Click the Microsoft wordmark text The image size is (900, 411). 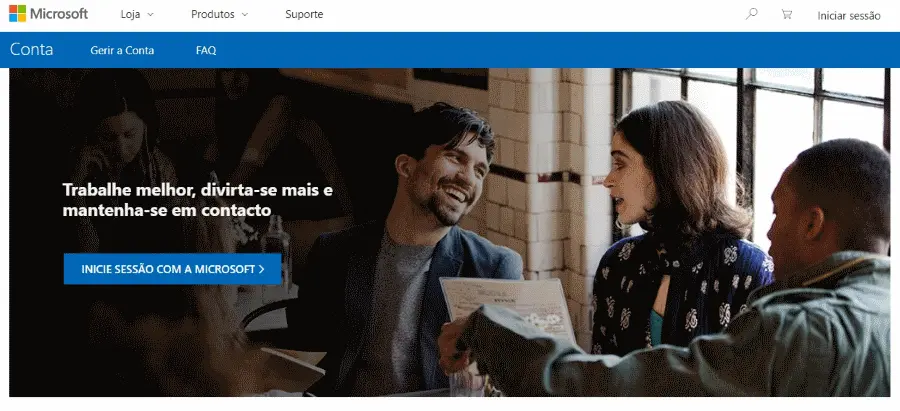click(59, 14)
